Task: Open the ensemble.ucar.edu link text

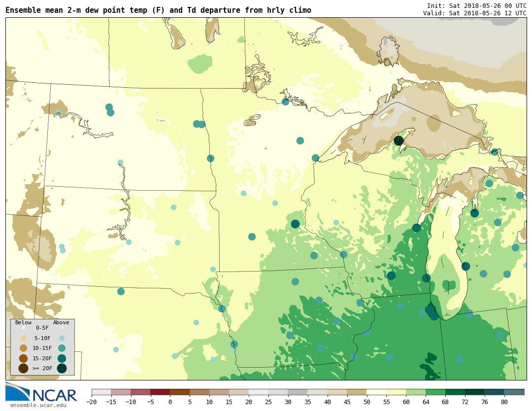Action: click(x=38, y=405)
